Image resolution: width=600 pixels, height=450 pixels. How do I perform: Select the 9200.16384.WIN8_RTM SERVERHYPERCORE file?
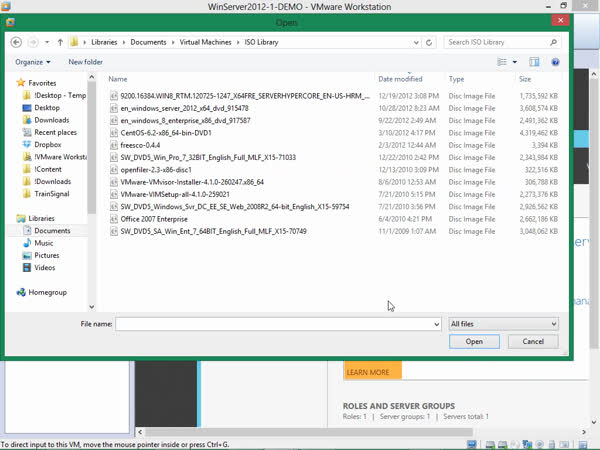pos(245,96)
